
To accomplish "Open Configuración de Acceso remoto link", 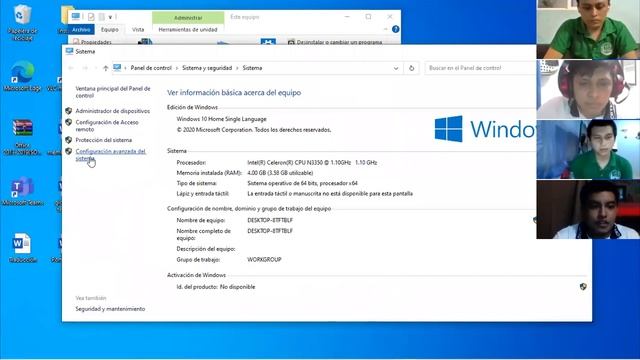I will [x=107, y=125].
